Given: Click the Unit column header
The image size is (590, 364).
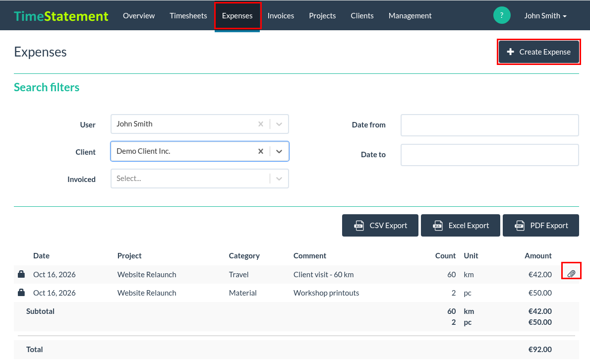Looking at the screenshot, I should point(471,255).
